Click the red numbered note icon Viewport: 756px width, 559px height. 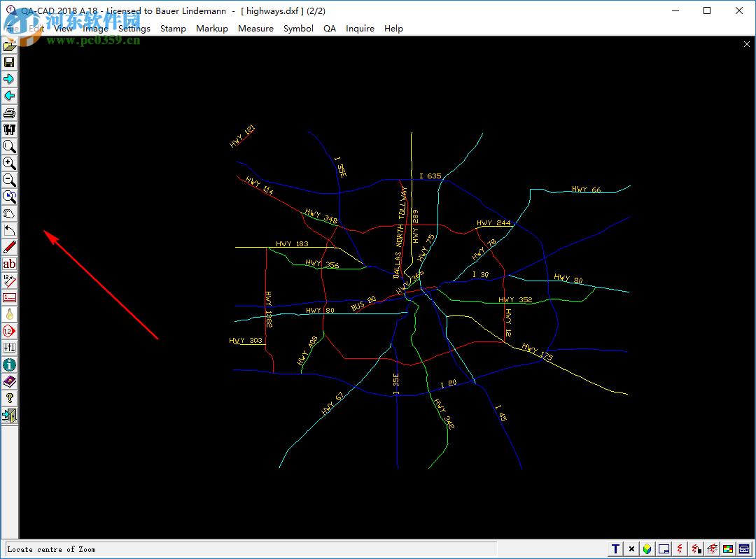tap(9, 297)
